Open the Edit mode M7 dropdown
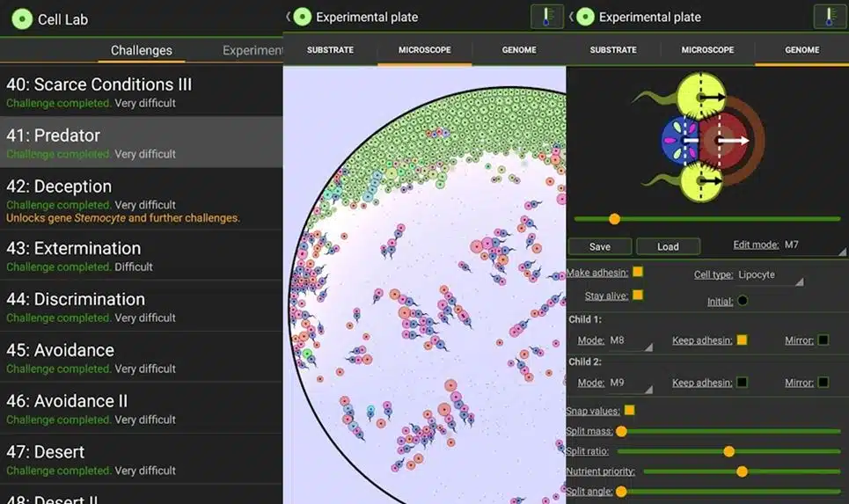Screen dimensions: 849x504 pyautogui.click(x=814, y=245)
